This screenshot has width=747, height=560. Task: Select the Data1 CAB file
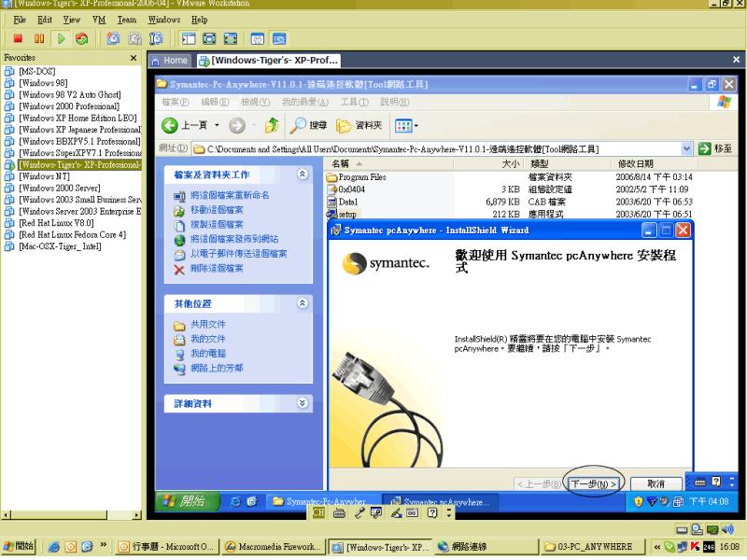click(x=343, y=202)
